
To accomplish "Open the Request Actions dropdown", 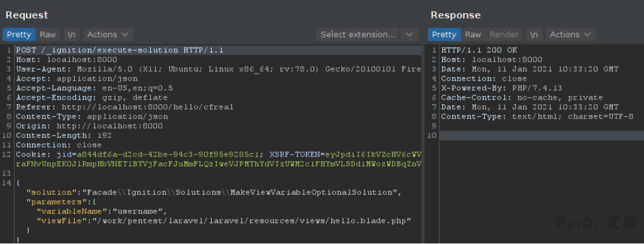I will [108, 35].
